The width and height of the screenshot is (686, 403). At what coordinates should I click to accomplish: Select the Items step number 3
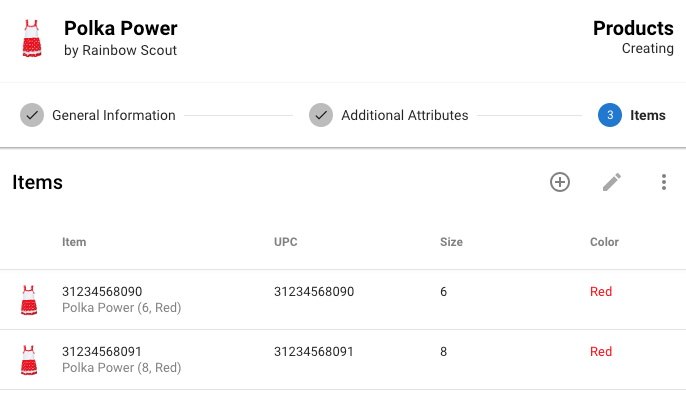610,115
